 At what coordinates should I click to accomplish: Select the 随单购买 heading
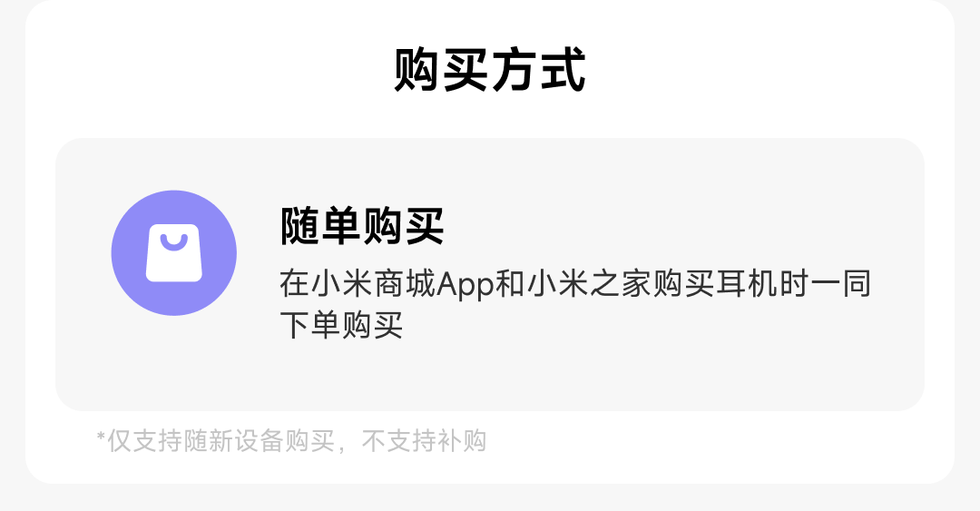pos(362,226)
